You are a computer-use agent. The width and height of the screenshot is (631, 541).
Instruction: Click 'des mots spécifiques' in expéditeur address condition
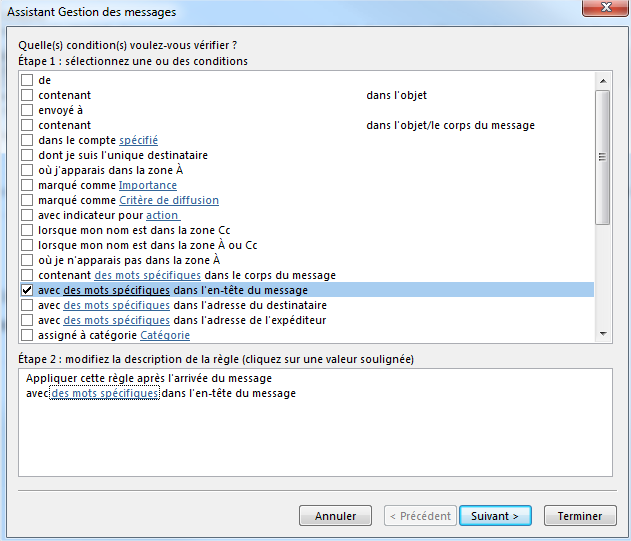pyautogui.click(x=116, y=320)
